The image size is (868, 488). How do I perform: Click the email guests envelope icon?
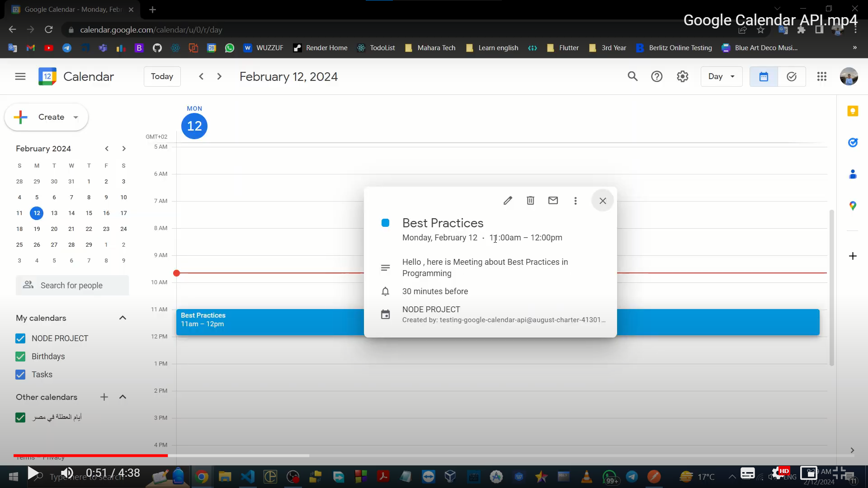tap(553, 201)
